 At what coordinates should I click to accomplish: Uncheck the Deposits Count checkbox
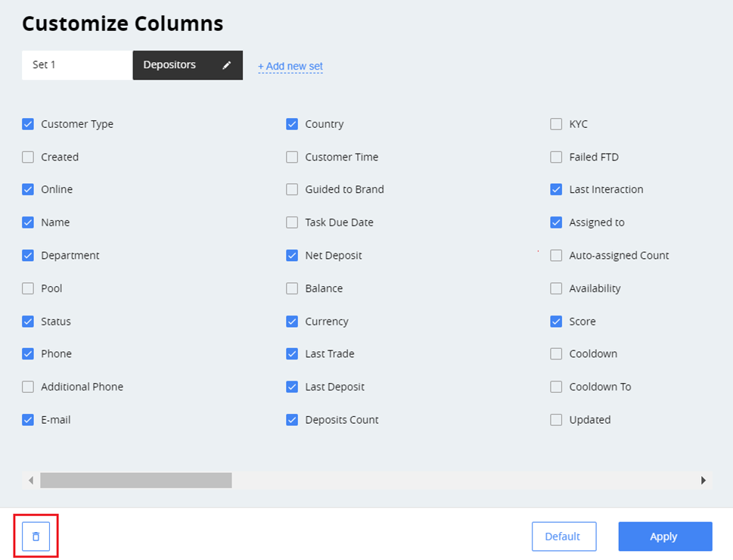pyautogui.click(x=292, y=420)
